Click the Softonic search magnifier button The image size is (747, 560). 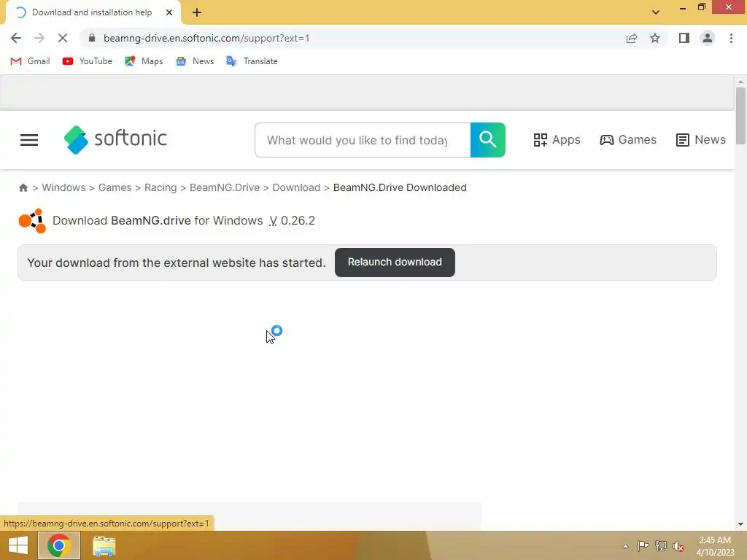tap(488, 140)
